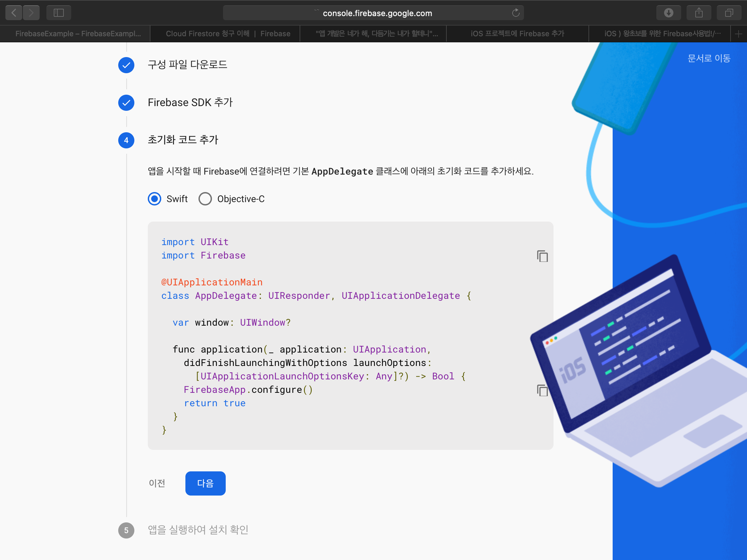
Task: Reload the page with refresh icon
Action: (515, 13)
